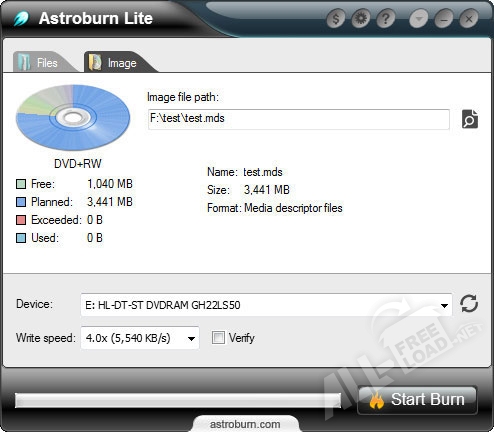
Task: Click the dollar sign purchase icon
Action: pyautogui.click(x=336, y=19)
